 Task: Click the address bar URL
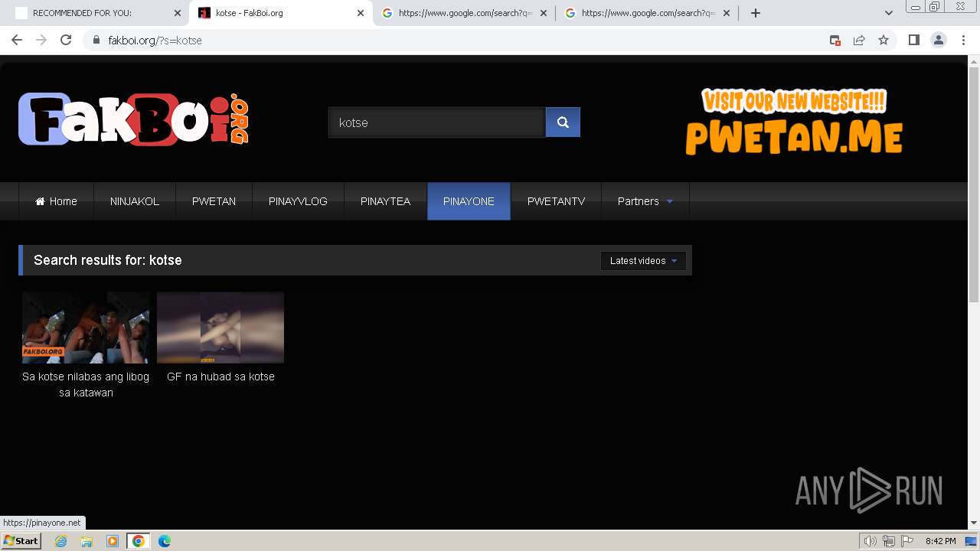pos(155,41)
